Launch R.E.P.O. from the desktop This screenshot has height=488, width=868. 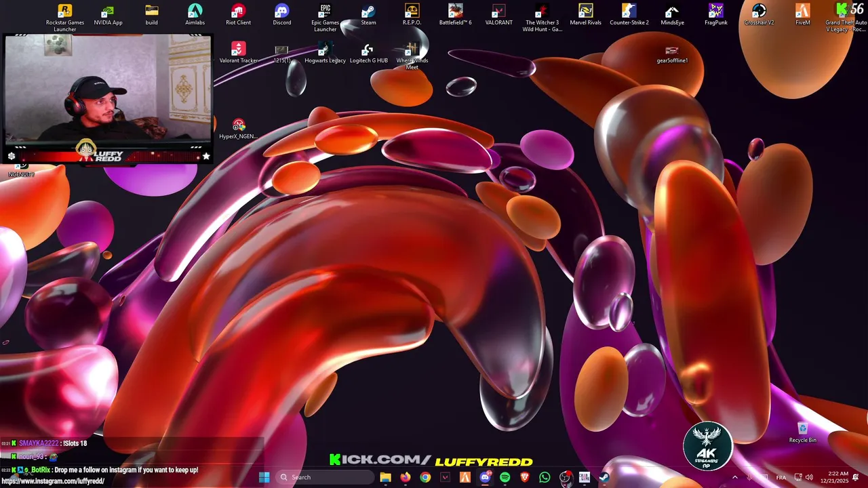412,15
